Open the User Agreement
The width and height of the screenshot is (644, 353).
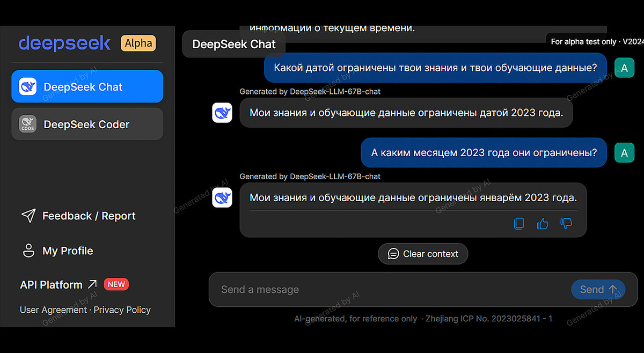[x=53, y=310]
